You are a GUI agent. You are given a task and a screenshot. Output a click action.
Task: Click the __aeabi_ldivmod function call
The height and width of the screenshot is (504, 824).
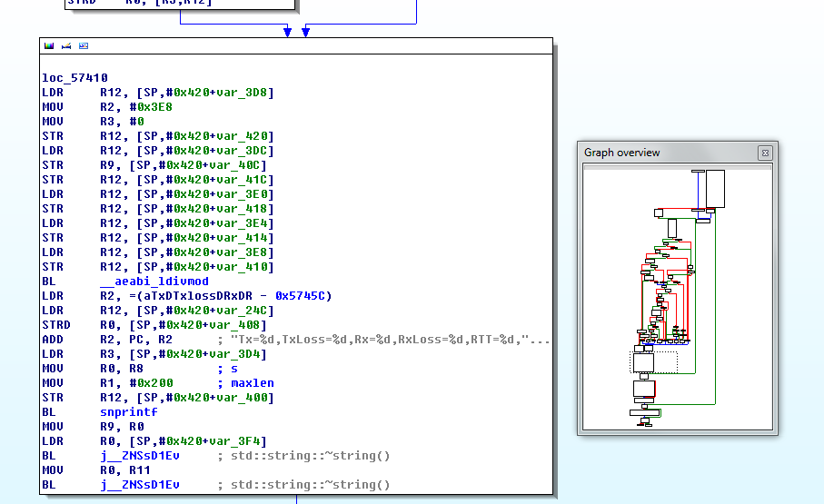point(154,282)
